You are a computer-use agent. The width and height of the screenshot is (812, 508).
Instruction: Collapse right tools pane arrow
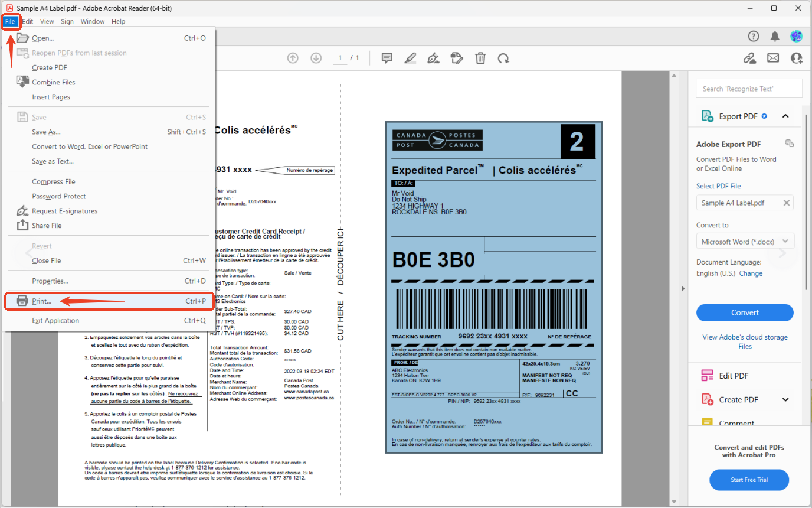[x=683, y=289]
